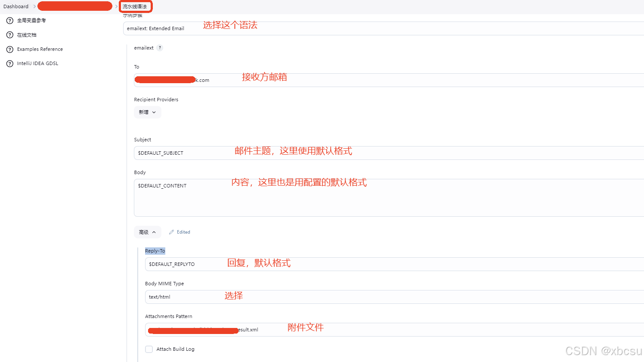Viewport: 644px width, 362px height.
Task: Open 全局变量参考 sidebar link
Action: click(x=31, y=21)
